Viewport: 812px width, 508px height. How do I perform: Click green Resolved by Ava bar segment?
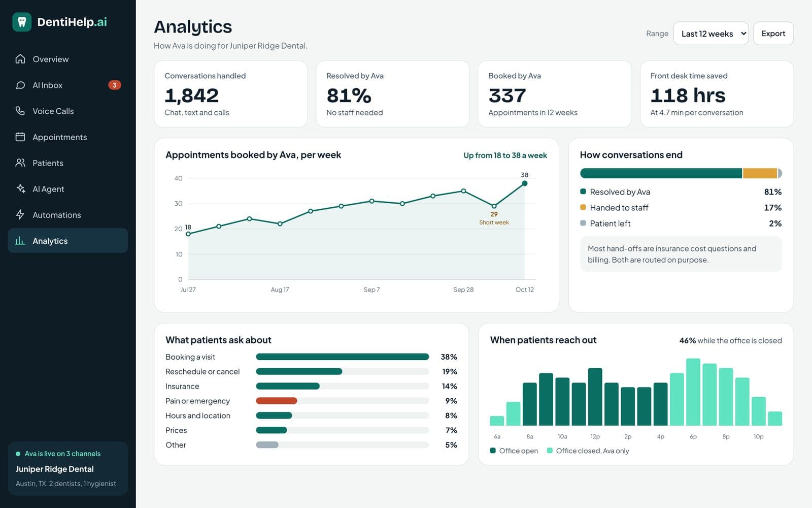(661, 173)
